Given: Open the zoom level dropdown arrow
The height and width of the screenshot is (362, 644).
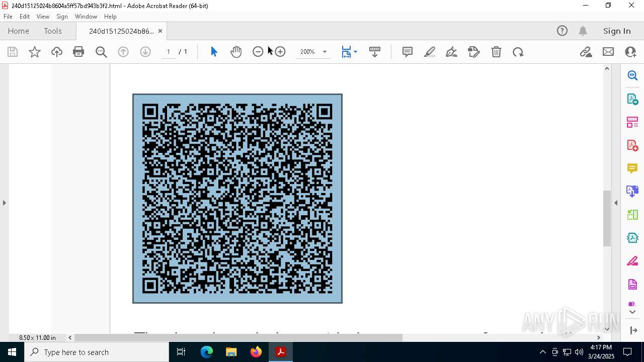Looking at the screenshot, I should (325, 52).
